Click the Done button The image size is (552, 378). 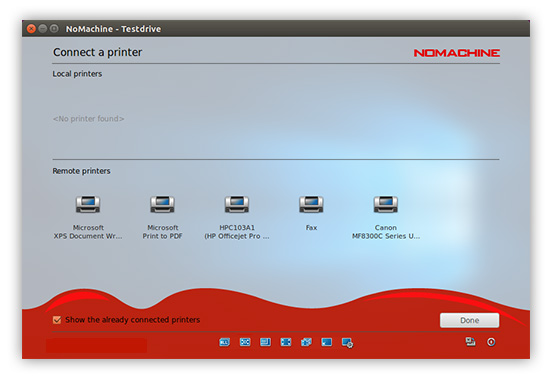tap(469, 320)
